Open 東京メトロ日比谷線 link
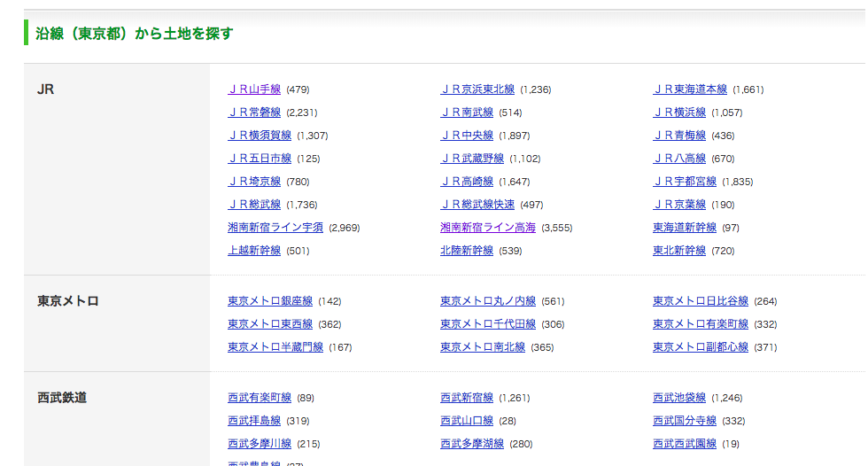The image size is (868, 466). (701, 301)
